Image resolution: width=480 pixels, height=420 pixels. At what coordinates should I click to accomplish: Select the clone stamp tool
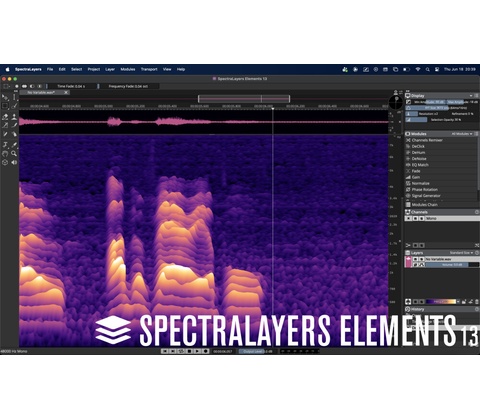pos(14,117)
